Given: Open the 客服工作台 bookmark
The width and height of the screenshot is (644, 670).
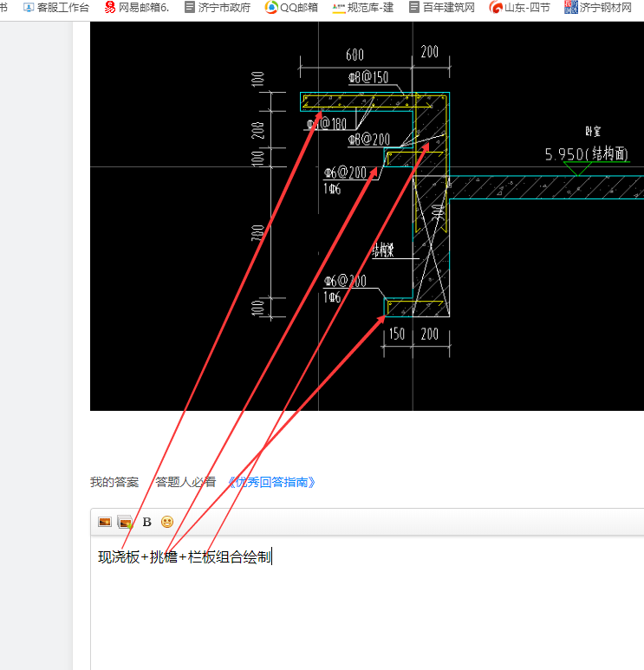Looking at the screenshot, I should click(x=56, y=7).
